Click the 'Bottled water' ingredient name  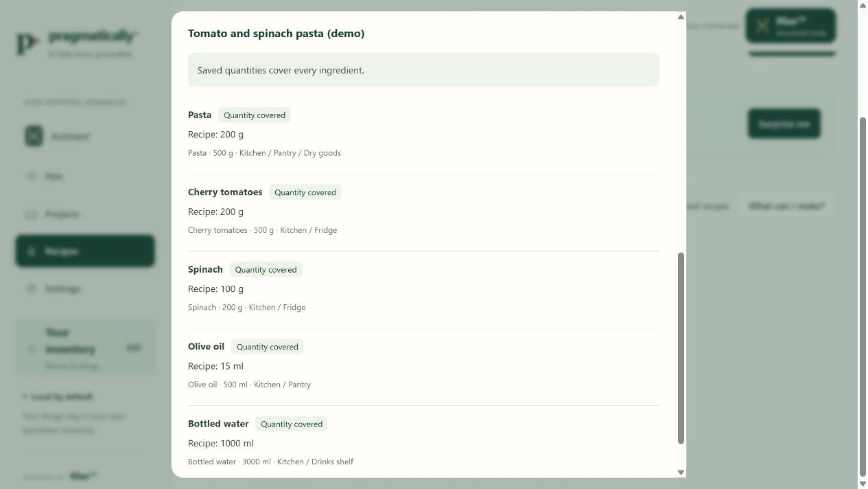coord(218,424)
